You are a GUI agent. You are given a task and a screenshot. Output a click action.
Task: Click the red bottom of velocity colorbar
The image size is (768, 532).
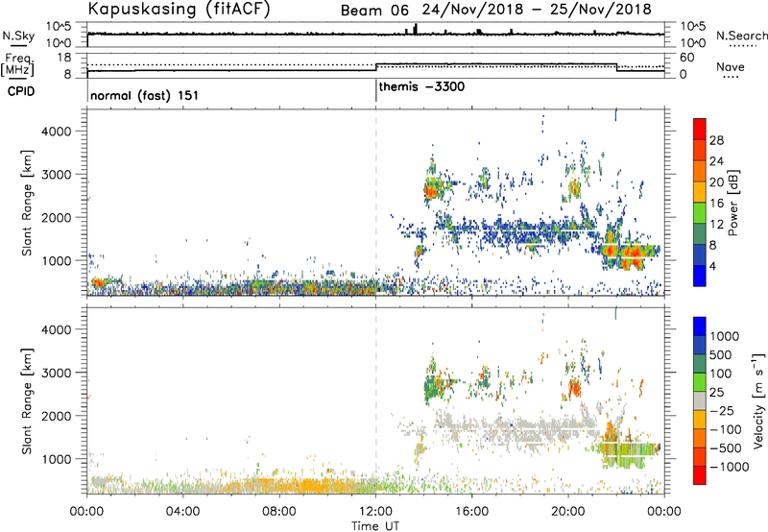tap(700, 475)
